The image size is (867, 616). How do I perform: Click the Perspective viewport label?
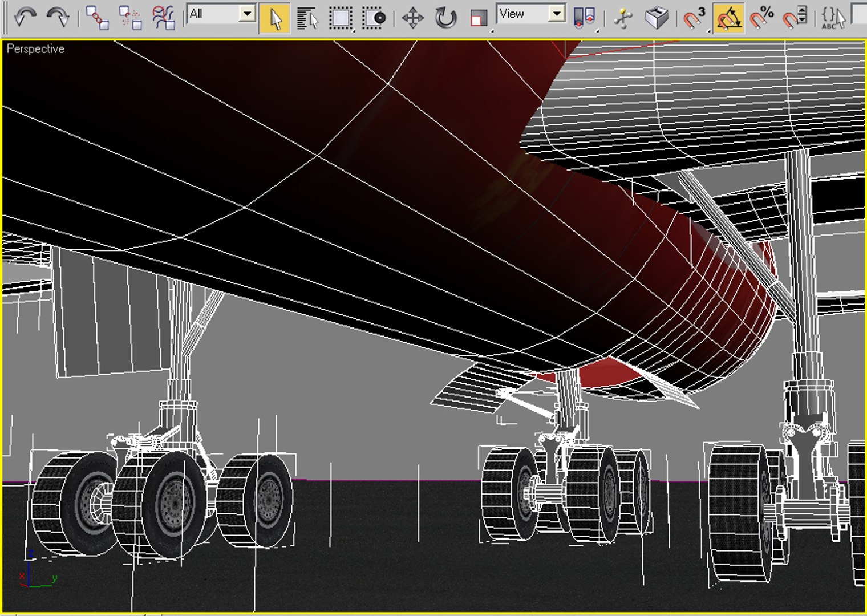[35, 49]
